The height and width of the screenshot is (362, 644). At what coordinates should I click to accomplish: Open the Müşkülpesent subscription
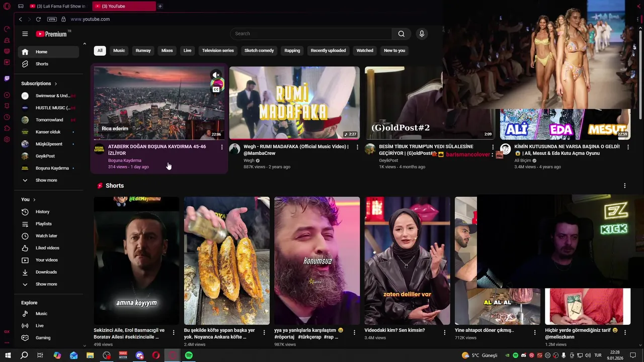coord(48,144)
